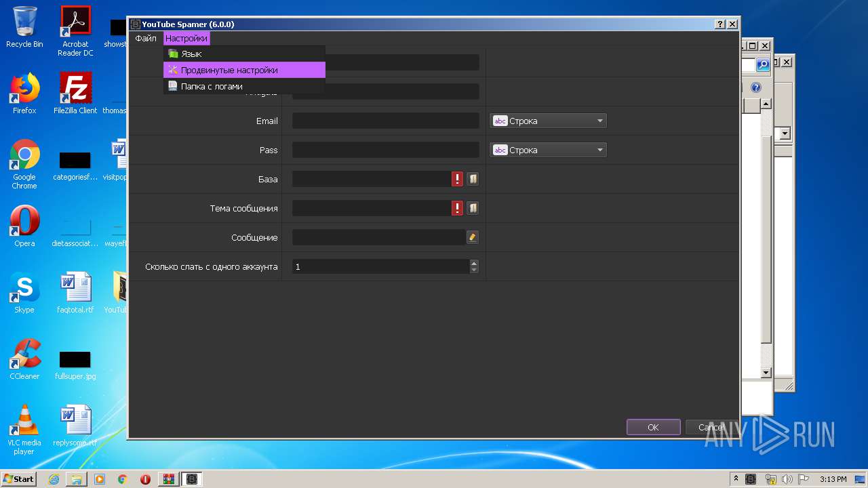Click the taskbar clock 3:13 PM

pyautogui.click(x=833, y=479)
